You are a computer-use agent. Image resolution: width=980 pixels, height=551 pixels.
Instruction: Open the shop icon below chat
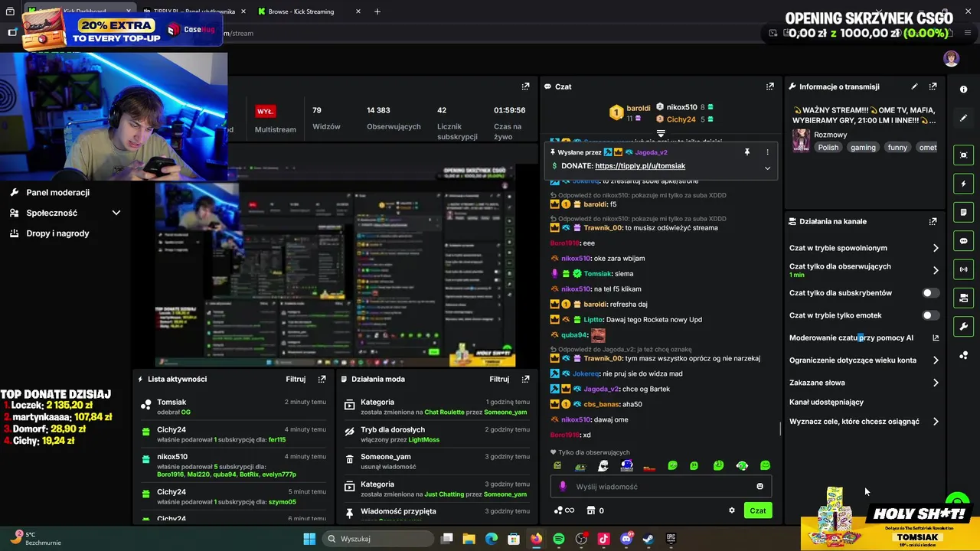(x=590, y=510)
